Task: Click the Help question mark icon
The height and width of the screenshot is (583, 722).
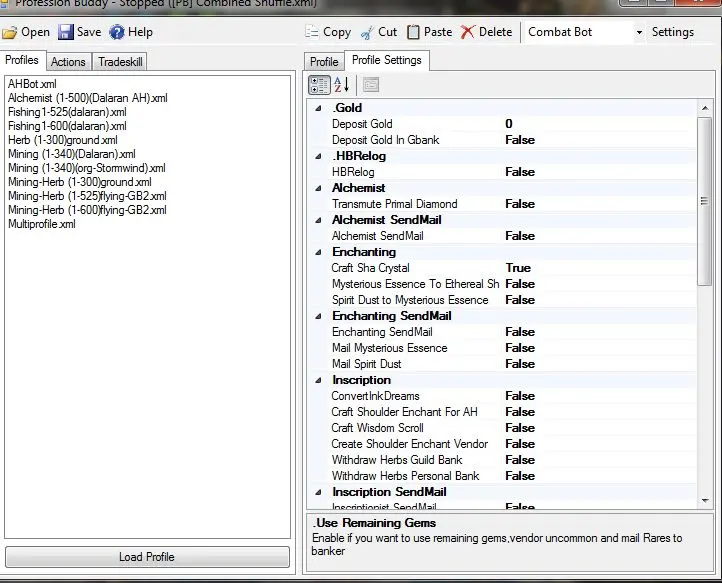Action: 117,32
